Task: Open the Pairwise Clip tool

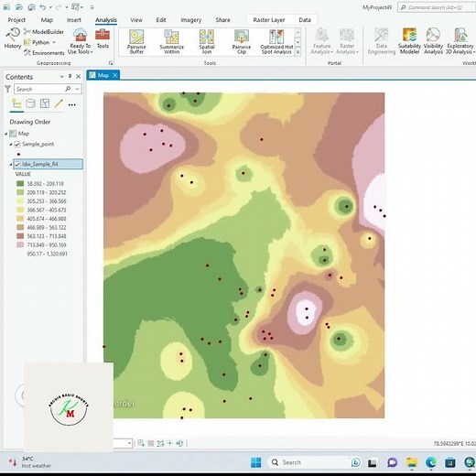Action: pyautogui.click(x=242, y=42)
